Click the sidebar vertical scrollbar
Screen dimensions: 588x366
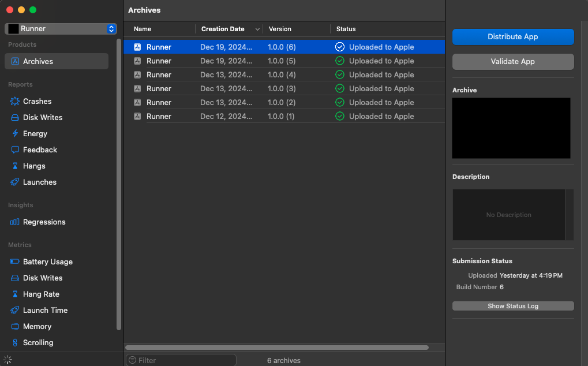[119, 185]
